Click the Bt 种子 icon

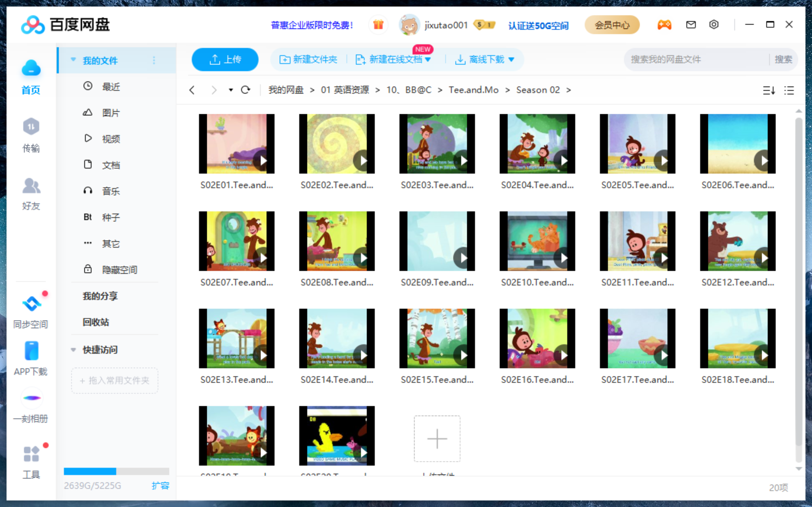pyautogui.click(x=88, y=217)
